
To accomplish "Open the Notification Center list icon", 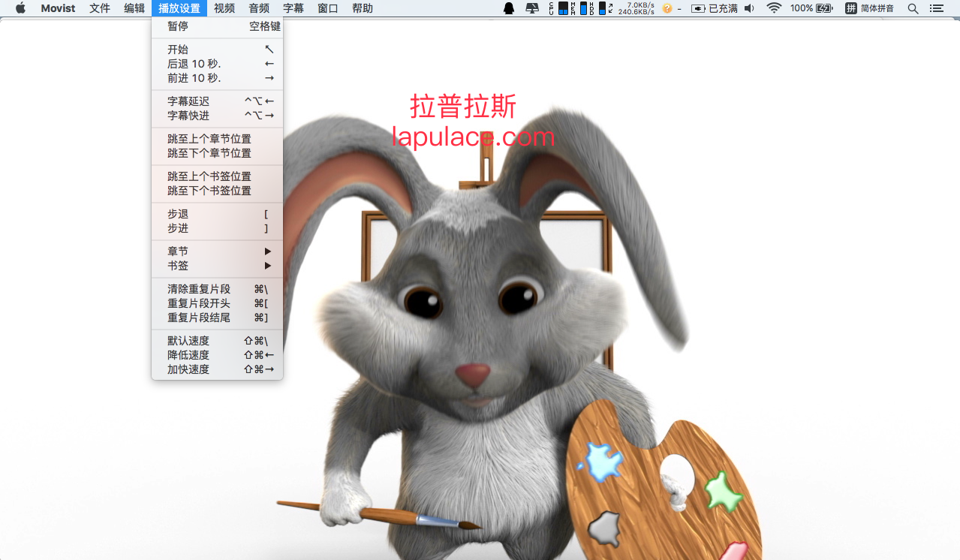I will (x=936, y=8).
